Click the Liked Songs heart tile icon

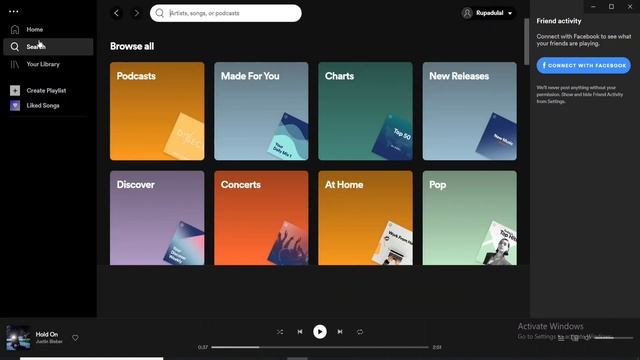point(15,105)
